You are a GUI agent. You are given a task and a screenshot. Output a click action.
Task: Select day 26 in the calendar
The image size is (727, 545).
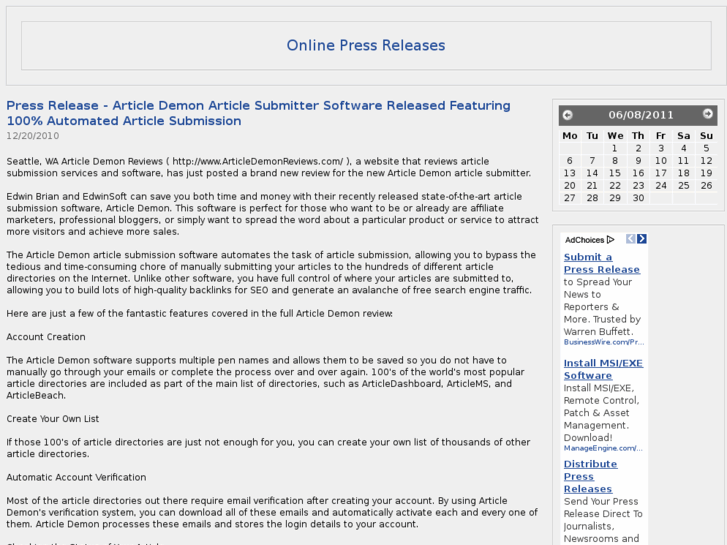click(706, 185)
